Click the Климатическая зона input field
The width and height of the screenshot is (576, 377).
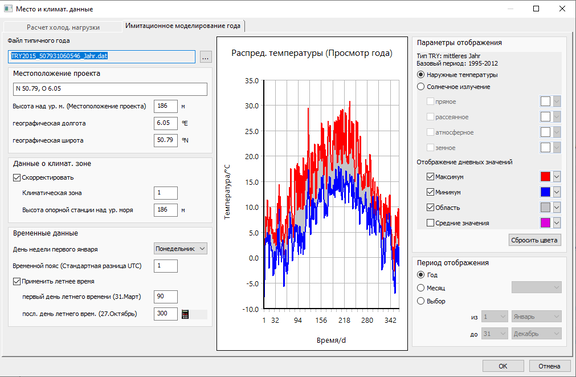point(166,193)
